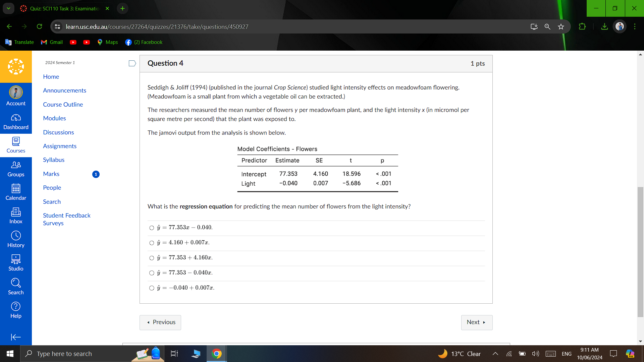Open Maps from the bookmarks bar
Viewport: 644px width, 362px height.
tap(107, 42)
